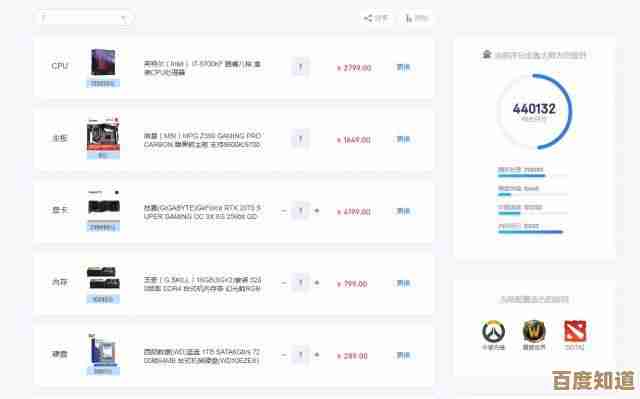Click the quantity field in the 内存 row
This screenshot has width=640, height=399.
pos(300,283)
